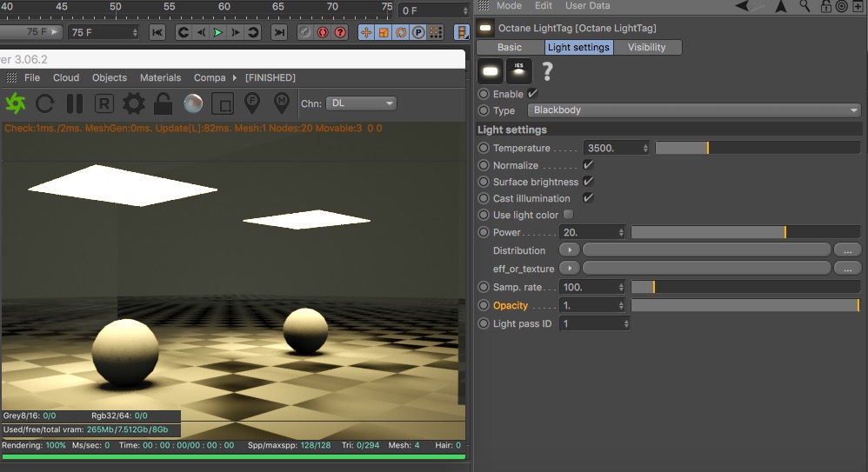Pause the Octane render
The width and height of the screenshot is (868, 472).
[x=74, y=103]
